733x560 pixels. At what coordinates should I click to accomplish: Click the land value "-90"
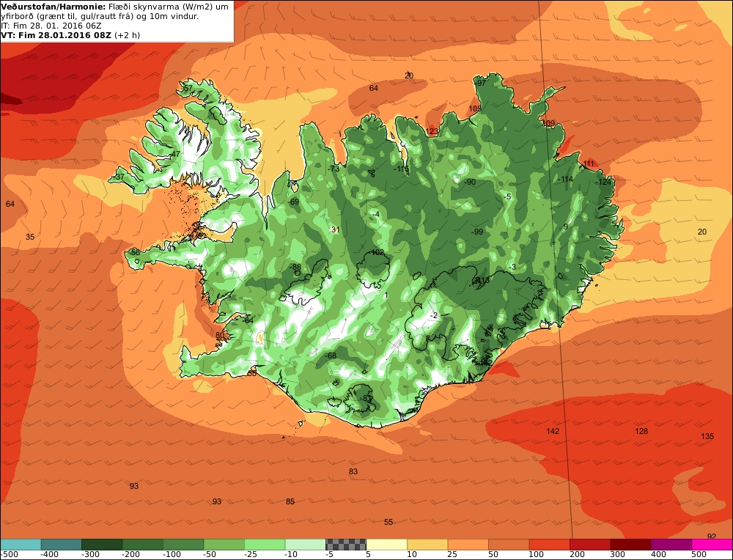coord(470,182)
